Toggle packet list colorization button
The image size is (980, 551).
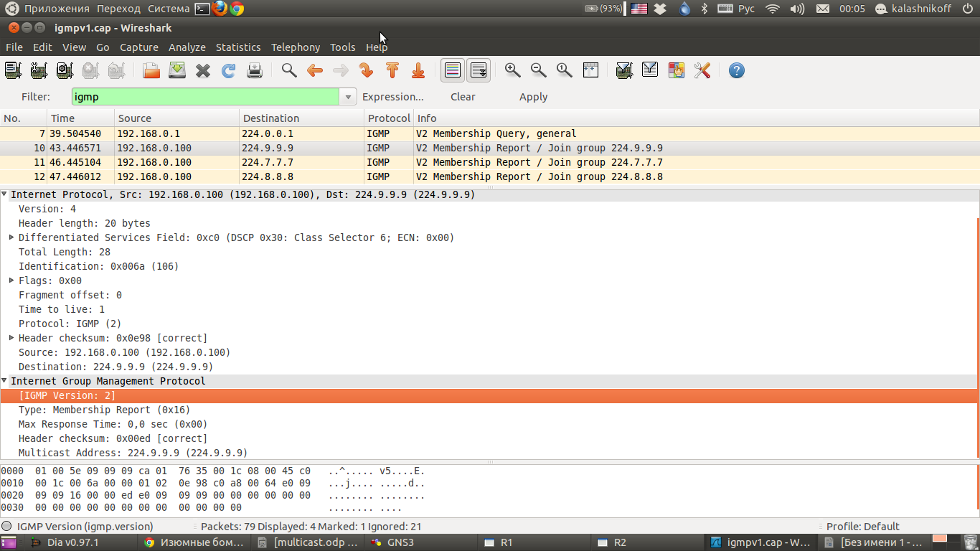453,70
